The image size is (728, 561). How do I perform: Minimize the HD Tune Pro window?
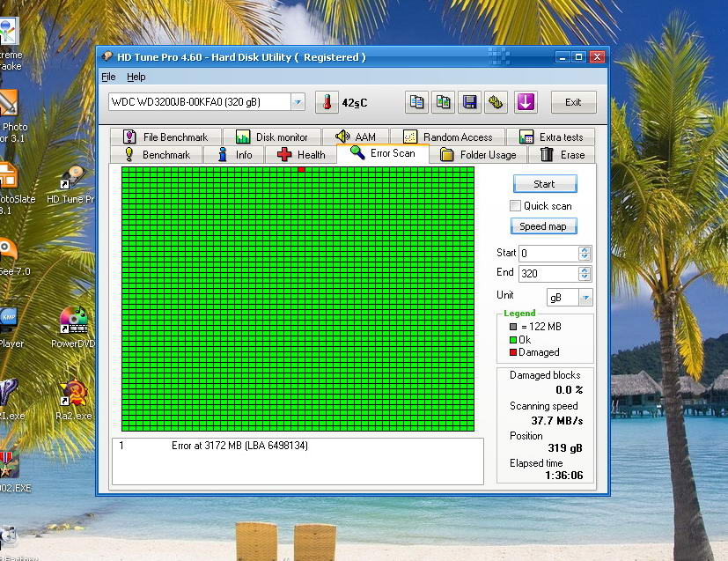(x=563, y=57)
